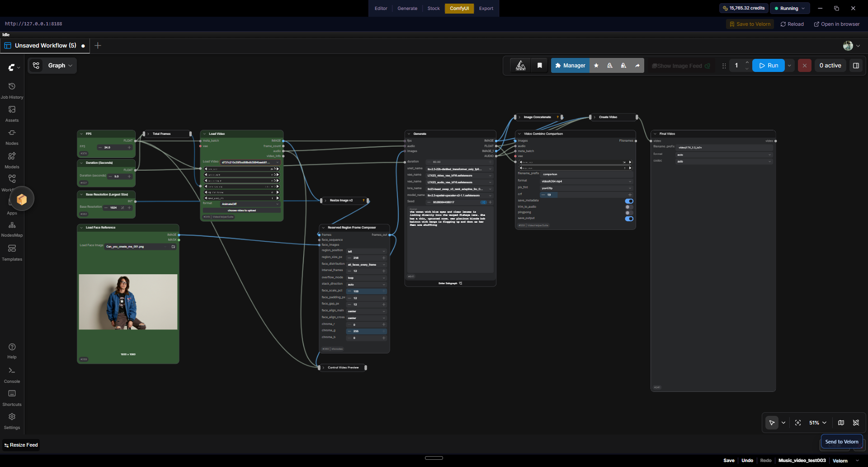Open the Nodes library panel

[12, 137]
